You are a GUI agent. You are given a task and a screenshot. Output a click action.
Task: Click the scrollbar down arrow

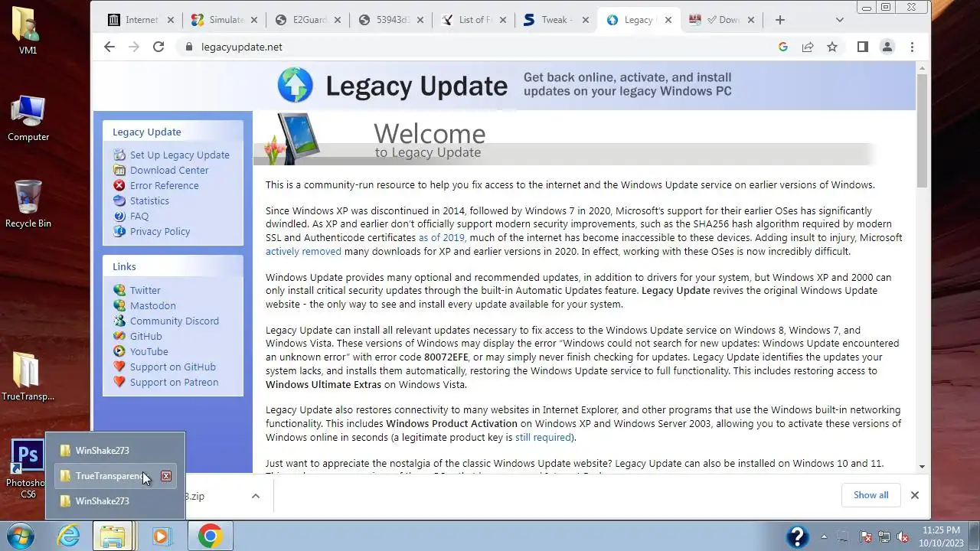pyautogui.click(x=922, y=465)
